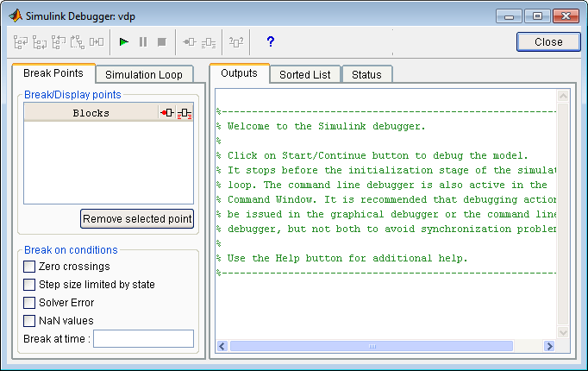Viewport: 588px width, 371px height.
Task: Click the display point column header icon
Action: [185, 113]
